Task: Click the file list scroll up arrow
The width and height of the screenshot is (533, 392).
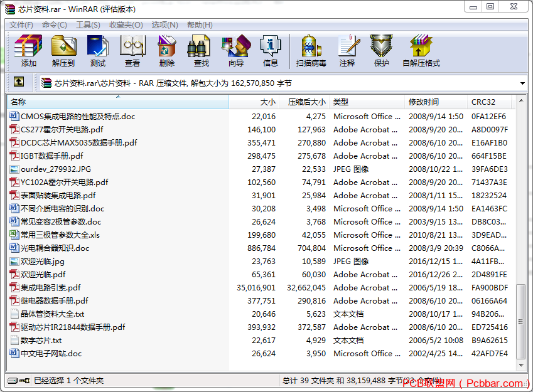Action: click(x=521, y=100)
